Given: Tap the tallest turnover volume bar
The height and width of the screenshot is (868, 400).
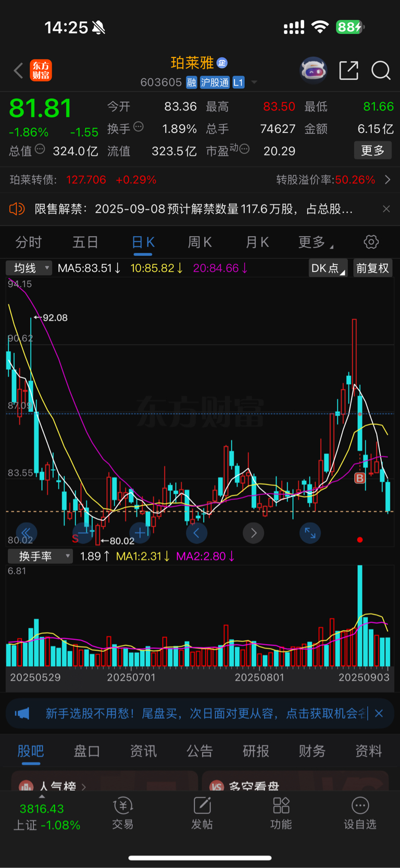Looking at the screenshot, I should (360, 616).
